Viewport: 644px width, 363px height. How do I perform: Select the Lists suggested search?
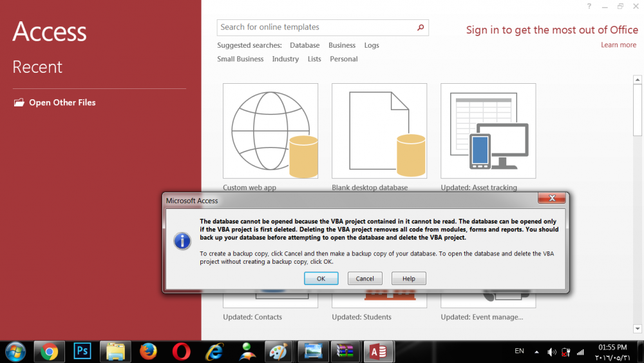point(314,59)
